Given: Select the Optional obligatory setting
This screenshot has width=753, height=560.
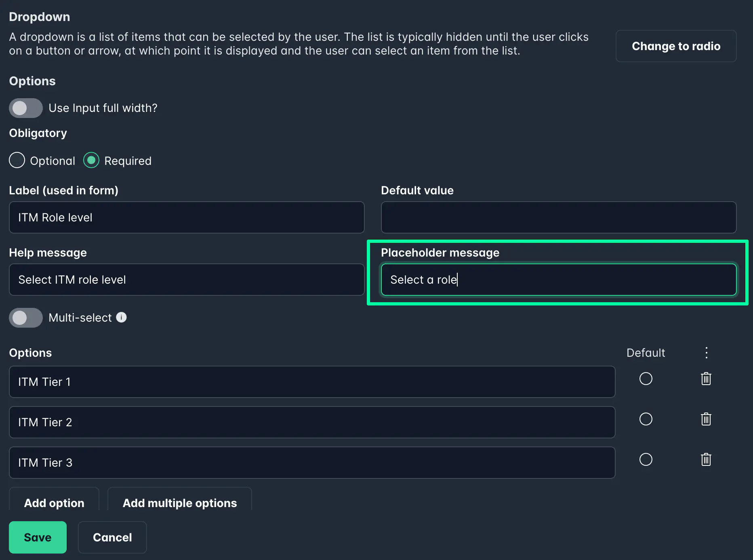Looking at the screenshot, I should pyautogui.click(x=17, y=160).
